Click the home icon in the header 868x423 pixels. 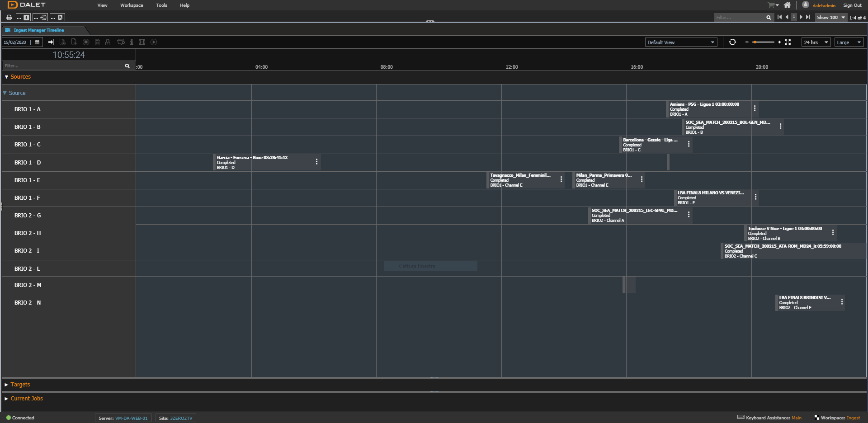click(x=787, y=5)
